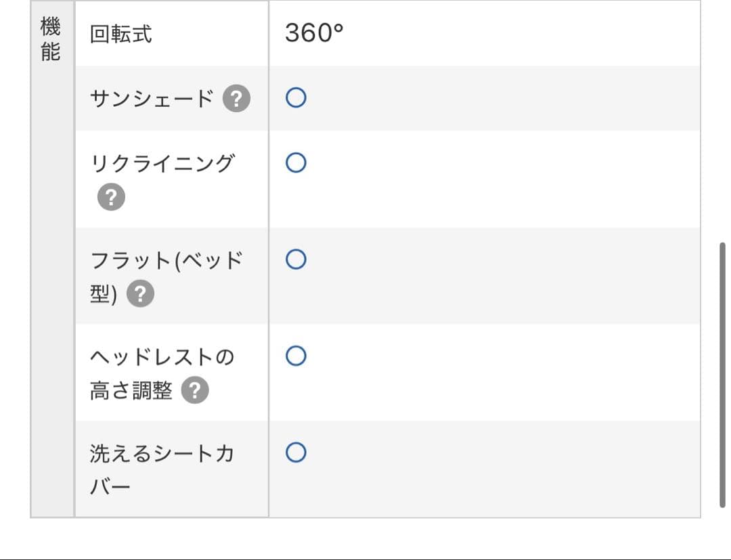Click the リクライニング label text
This screenshot has width=731, height=560.
162,163
